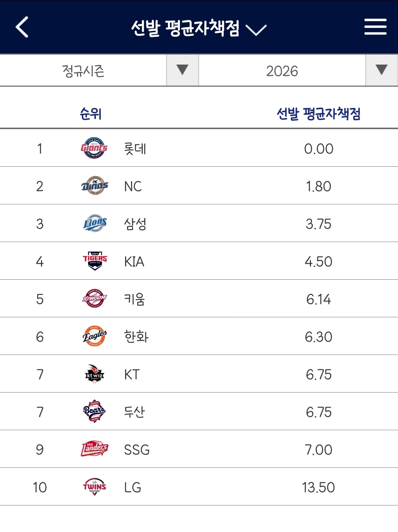Click the NC Dinos team logo
Viewport: 398px width, 532px height.
point(94,186)
